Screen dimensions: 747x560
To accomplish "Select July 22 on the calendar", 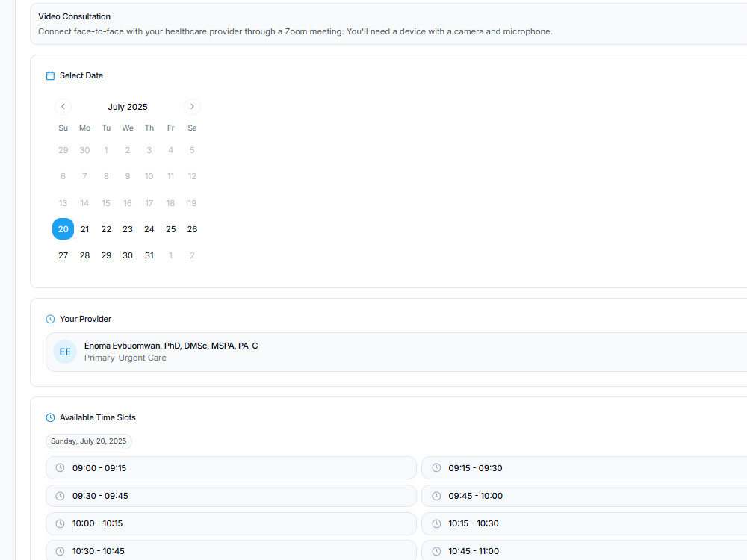I will 106,229.
